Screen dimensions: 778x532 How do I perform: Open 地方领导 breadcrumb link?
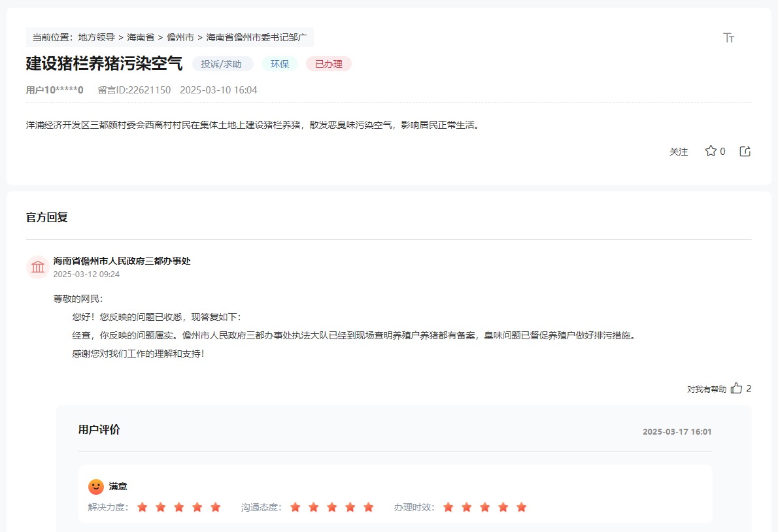96,37
